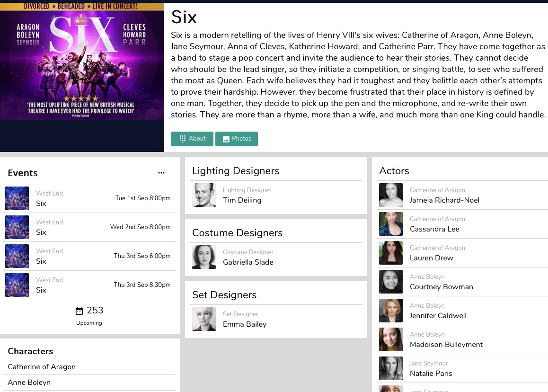Select Anne Boleyn in Characters list
548x392 pixels.
pyautogui.click(x=29, y=383)
